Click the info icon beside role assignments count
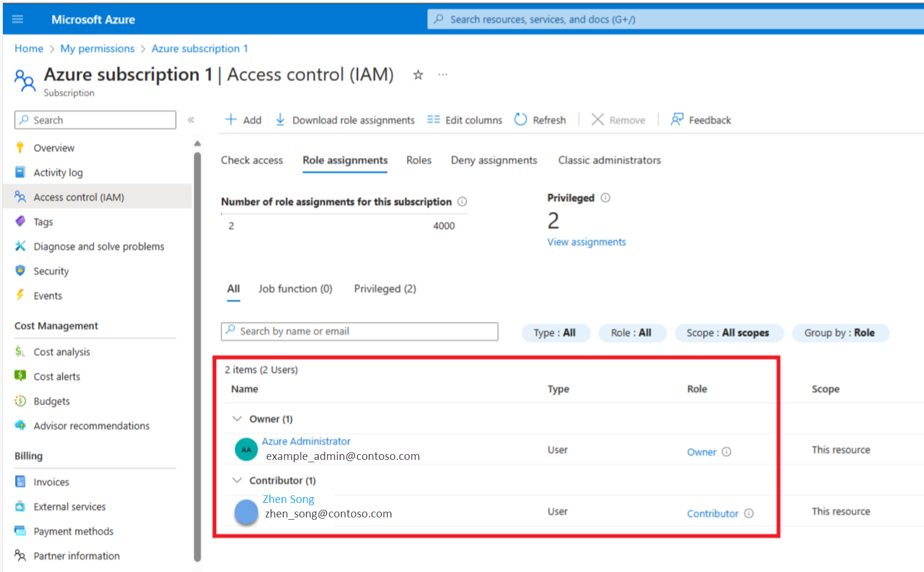This screenshot has height=572, width=924. point(462,202)
